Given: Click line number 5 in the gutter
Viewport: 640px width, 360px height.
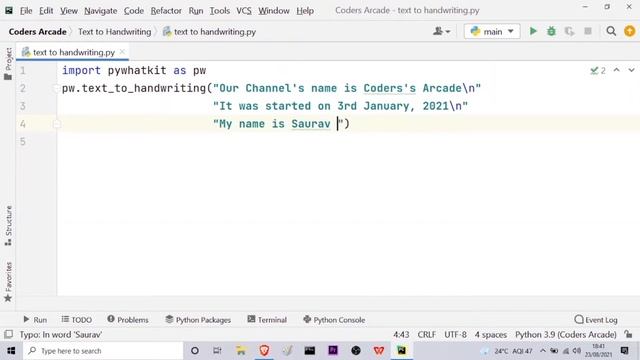Looking at the screenshot, I should [x=23, y=142].
